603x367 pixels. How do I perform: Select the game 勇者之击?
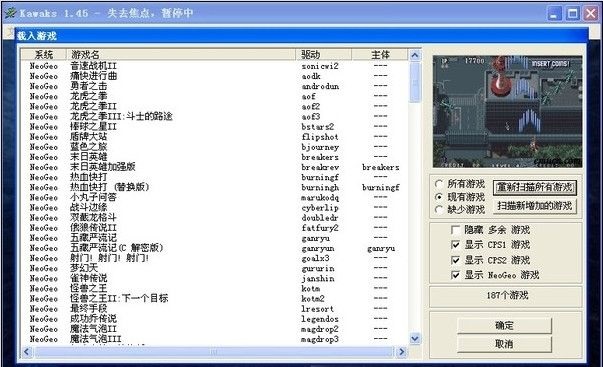214,86
